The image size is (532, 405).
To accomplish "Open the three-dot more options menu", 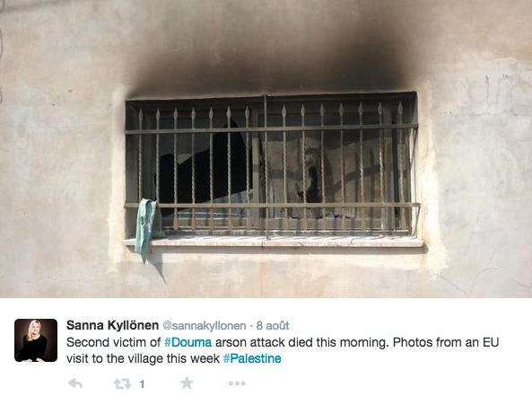I will [237, 383].
